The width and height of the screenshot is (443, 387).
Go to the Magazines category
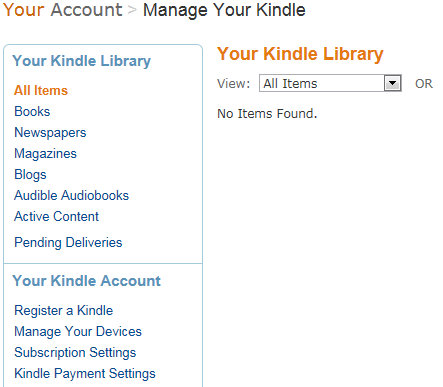coord(46,154)
